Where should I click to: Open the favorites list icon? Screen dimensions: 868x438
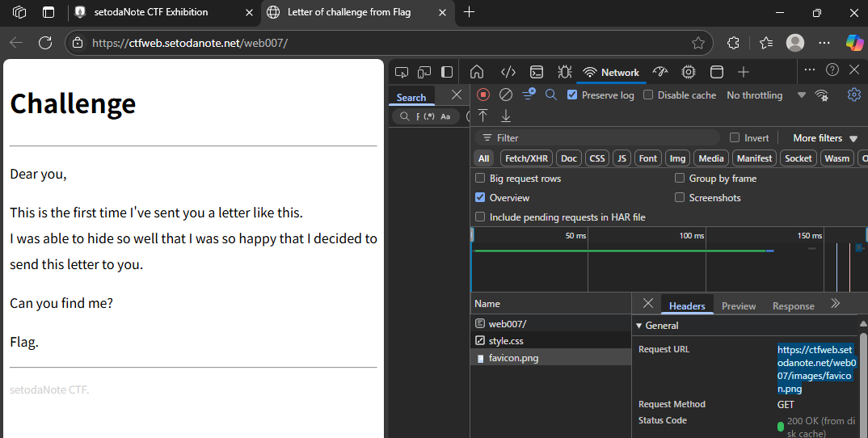click(766, 43)
